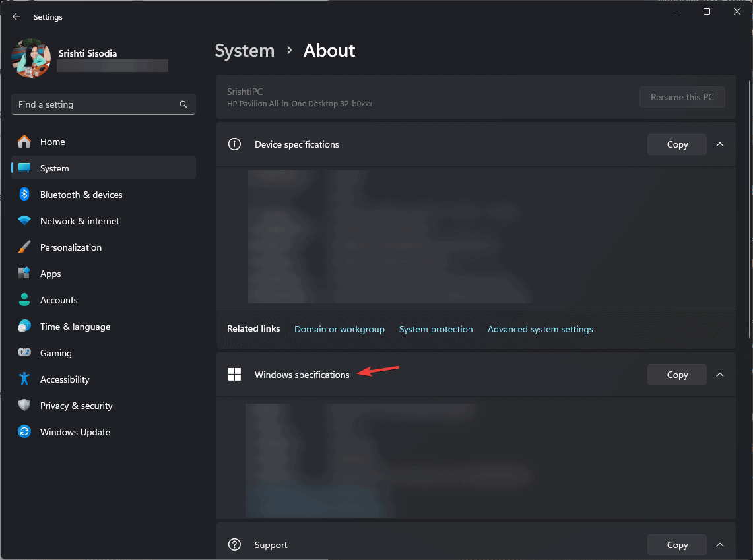Click the vertical scrollbar on the right

tap(750, 208)
